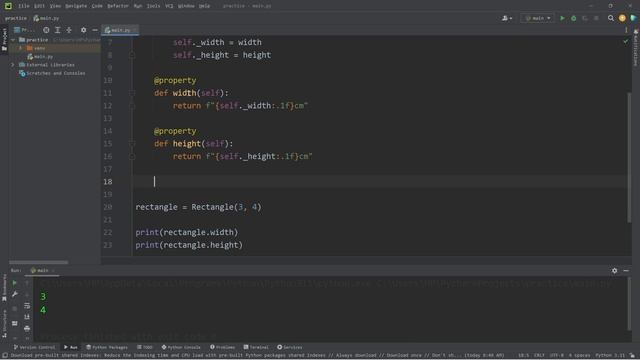Click the green inspection checkmark in editor
The height and width of the screenshot is (360, 640).
click(626, 41)
